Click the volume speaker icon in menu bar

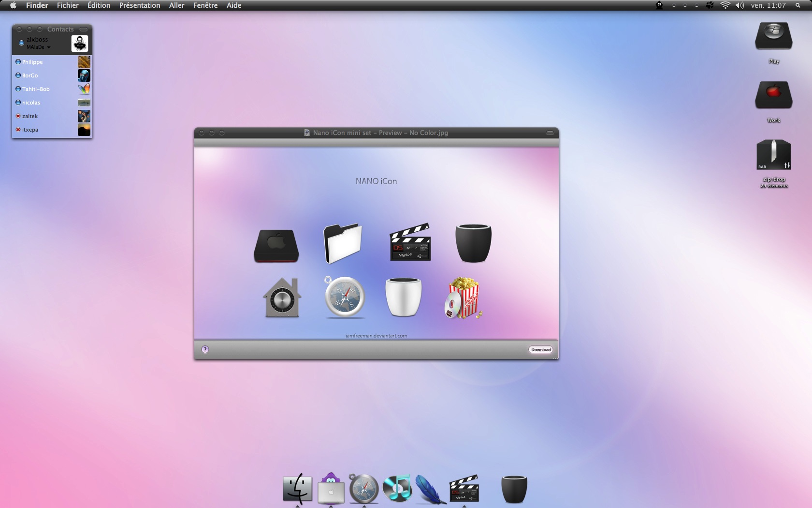(739, 5)
